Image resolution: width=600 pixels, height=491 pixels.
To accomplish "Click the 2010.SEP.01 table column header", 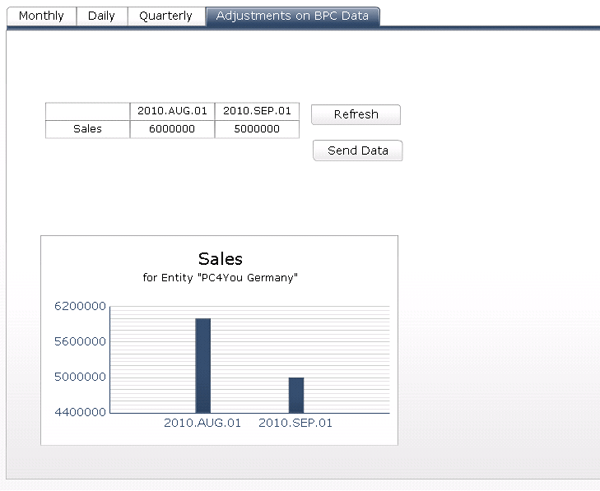I will point(256,111).
